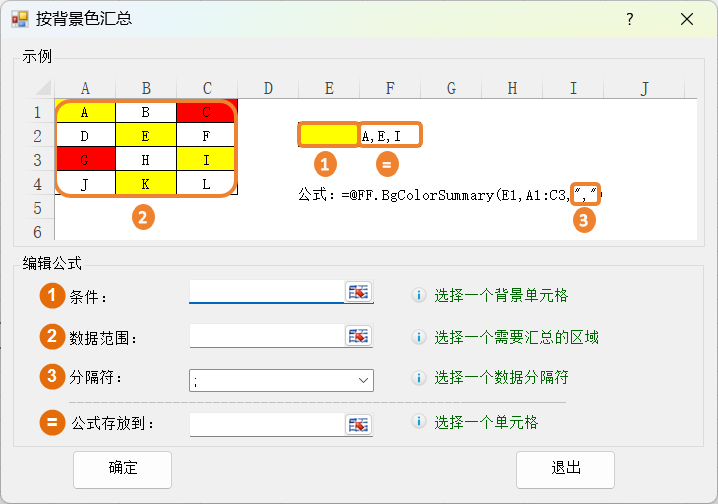The image size is (718, 504).
Task: Click the 确定 button
Action: (x=122, y=468)
